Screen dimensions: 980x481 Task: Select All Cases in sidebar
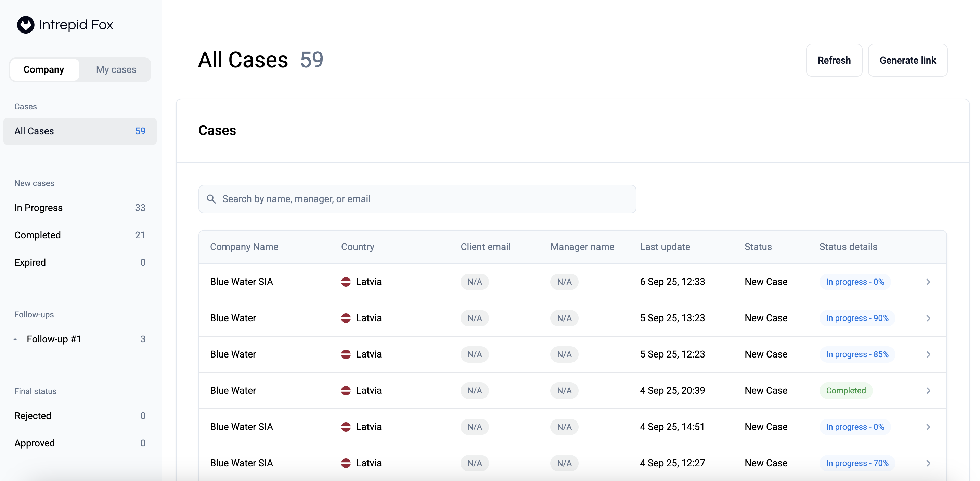coord(80,131)
